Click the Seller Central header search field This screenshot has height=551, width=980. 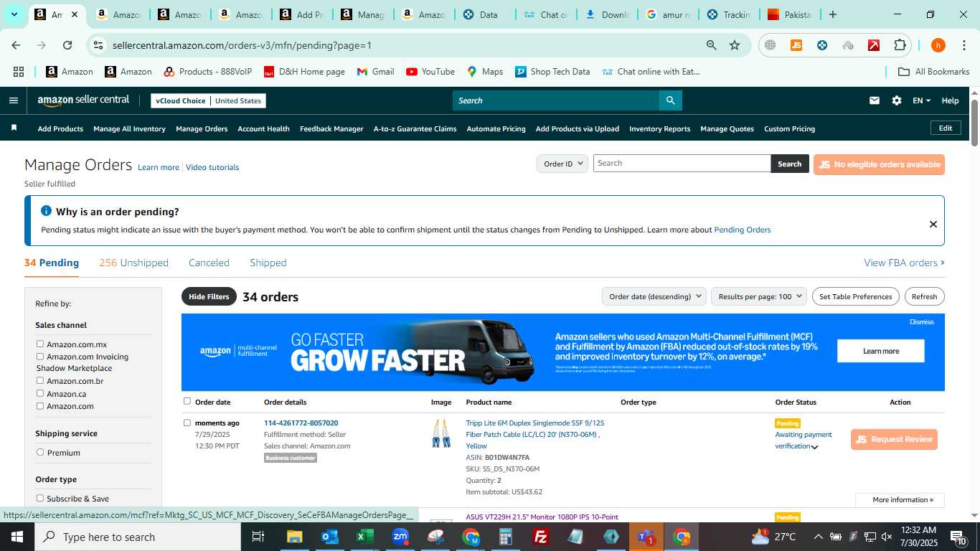(x=556, y=100)
